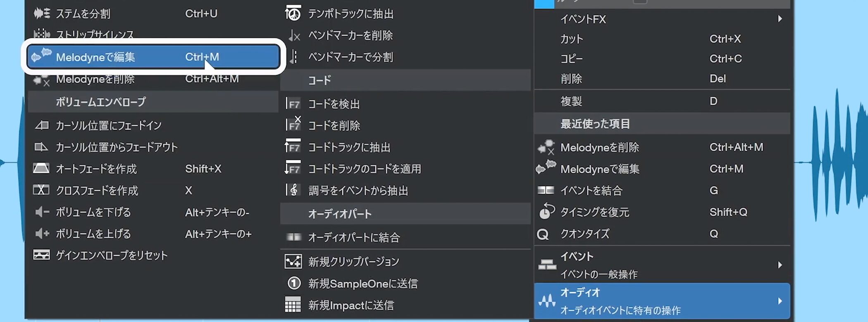The width and height of the screenshot is (868, 322).
Task: Click the Melodyneで編集 icon in highlighted row
Action: (x=41, y=56)
